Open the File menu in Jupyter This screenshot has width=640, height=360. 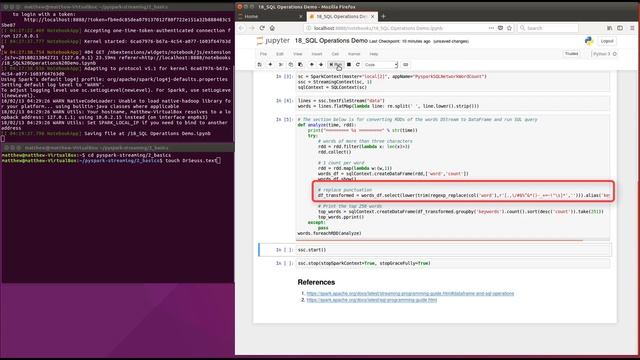tap(263, 54)
